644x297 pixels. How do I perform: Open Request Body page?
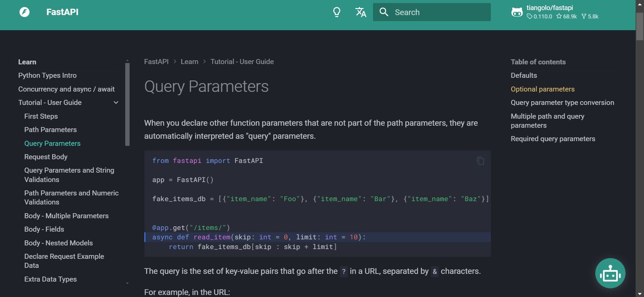click(x=46, y=157)
